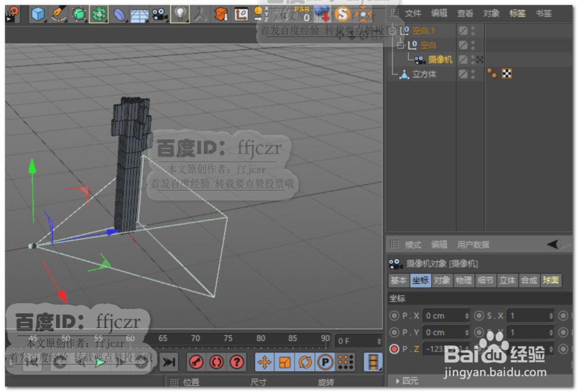Select the spline Pen tool

pos(58,14)
